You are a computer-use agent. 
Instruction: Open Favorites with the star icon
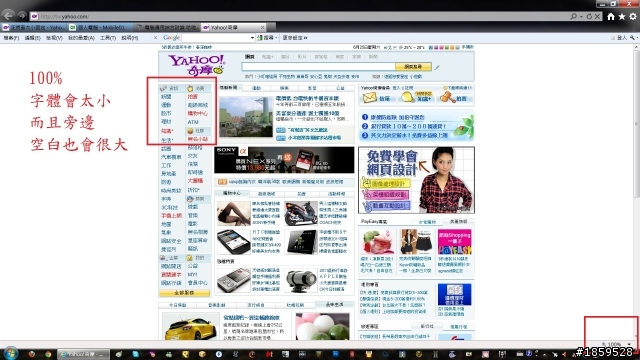pyautogui.click(x=622, y=16)
